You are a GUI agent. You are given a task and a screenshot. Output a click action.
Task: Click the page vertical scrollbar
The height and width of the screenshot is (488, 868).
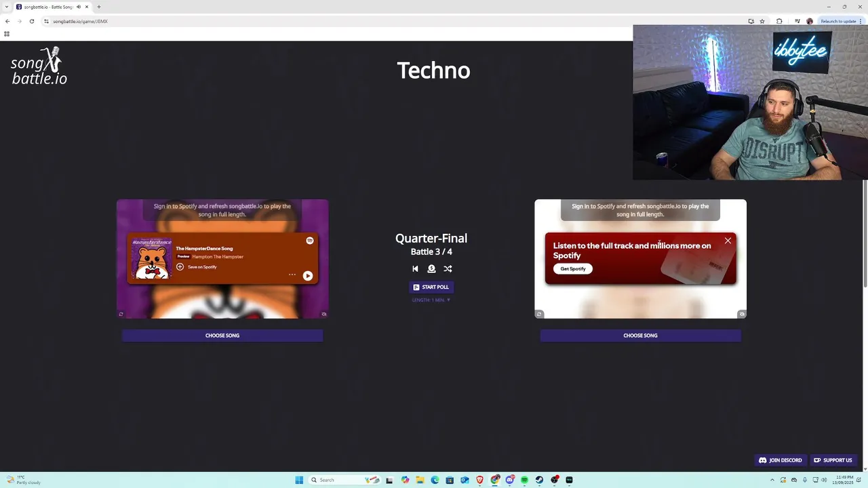click(865, 233)
